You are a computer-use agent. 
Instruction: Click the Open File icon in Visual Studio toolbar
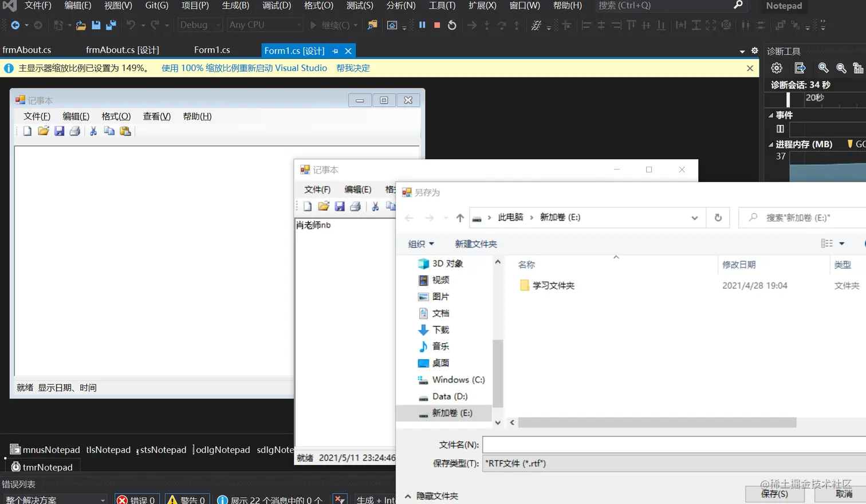coord(81,25)
